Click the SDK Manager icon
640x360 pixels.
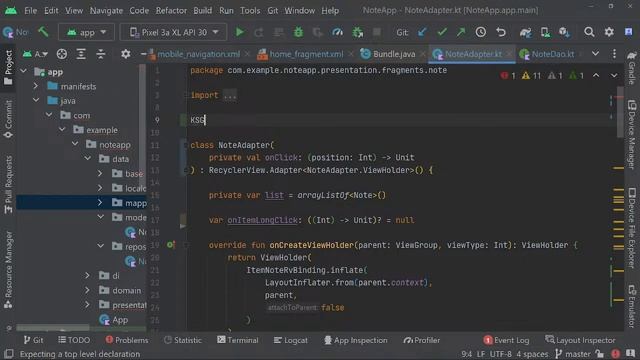point(564,32)
